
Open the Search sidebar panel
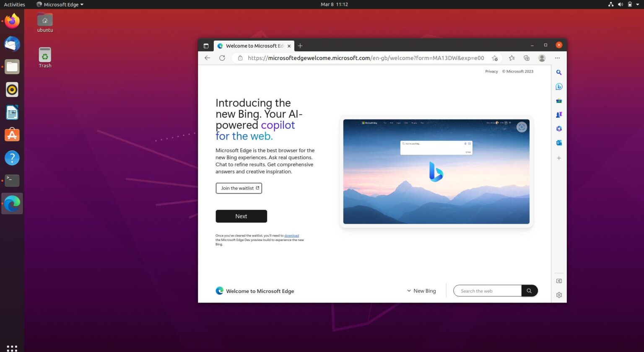(559, 72)
